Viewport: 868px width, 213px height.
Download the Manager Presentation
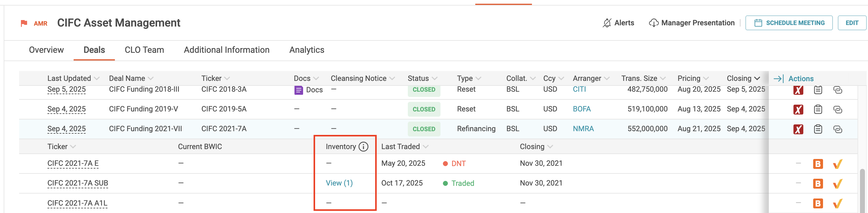(692, 23)
